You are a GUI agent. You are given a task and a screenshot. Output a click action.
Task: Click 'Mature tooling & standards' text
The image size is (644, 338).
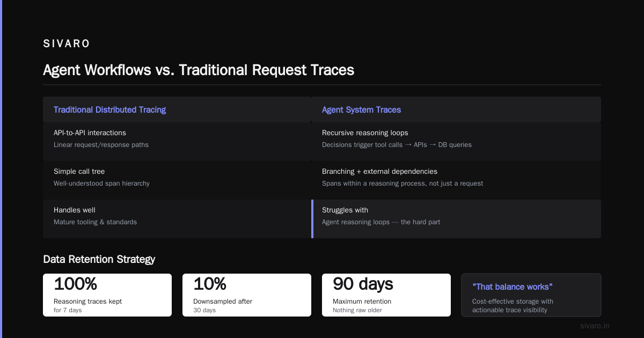coord(95,222)
